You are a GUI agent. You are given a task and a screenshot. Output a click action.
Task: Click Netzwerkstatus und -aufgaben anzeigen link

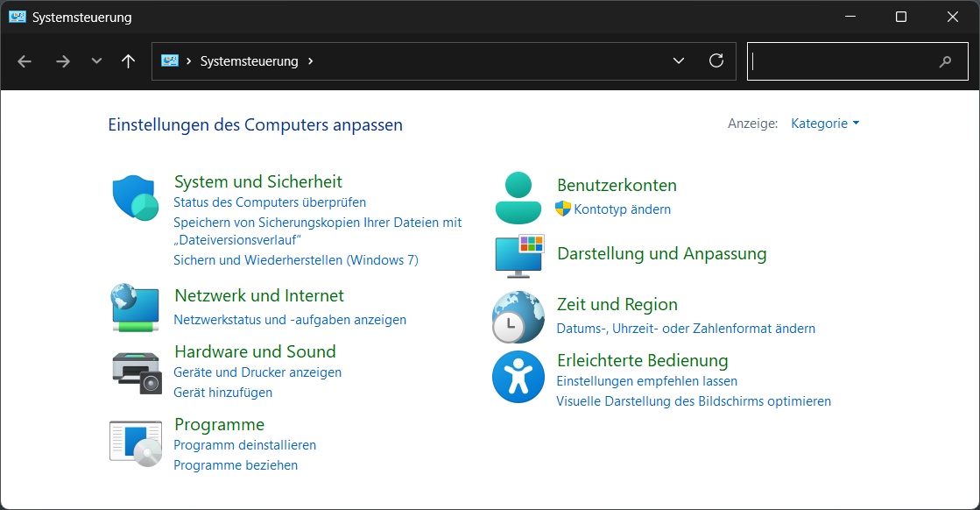290,320
